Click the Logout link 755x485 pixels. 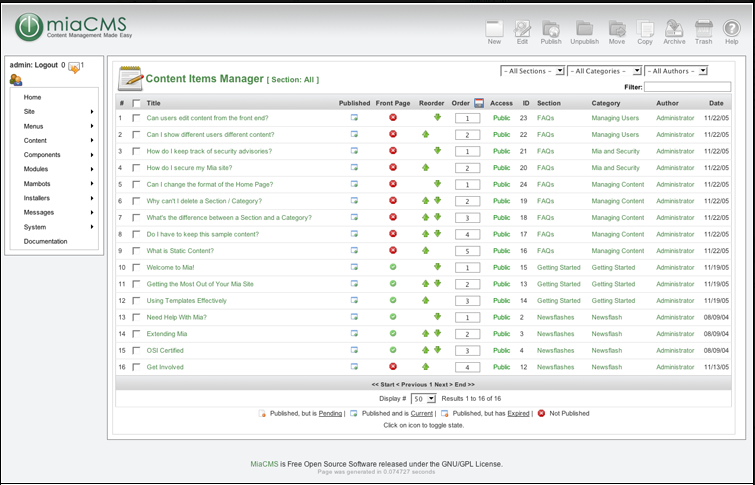point(46,65)
